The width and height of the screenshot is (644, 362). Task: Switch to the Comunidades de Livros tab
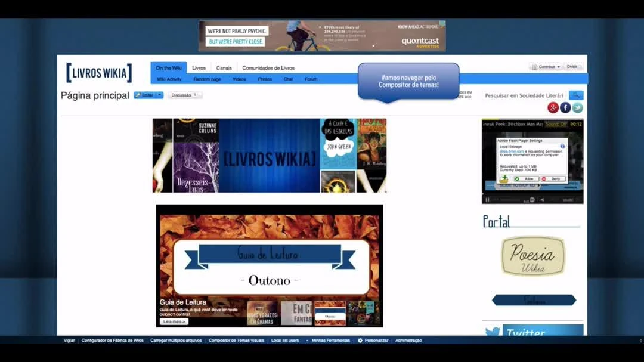click(x=268, y=67)
